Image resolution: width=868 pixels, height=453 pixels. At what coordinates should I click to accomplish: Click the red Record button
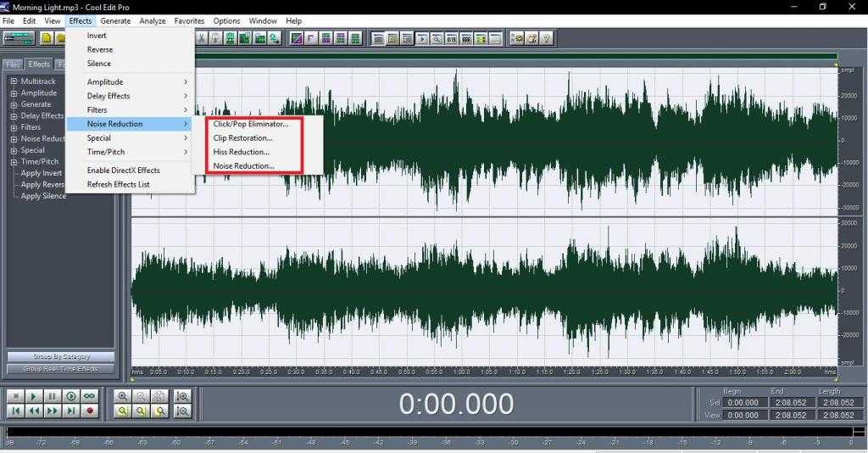click(90, 411)
